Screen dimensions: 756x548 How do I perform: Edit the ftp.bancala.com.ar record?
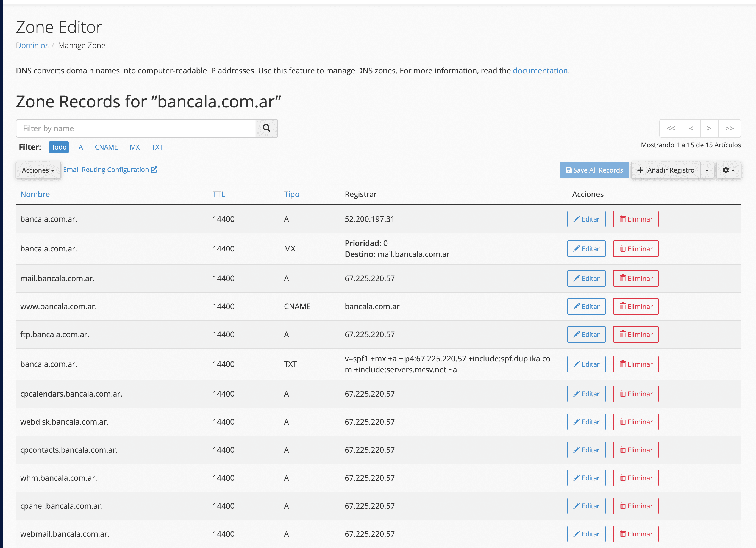(586, 334)
